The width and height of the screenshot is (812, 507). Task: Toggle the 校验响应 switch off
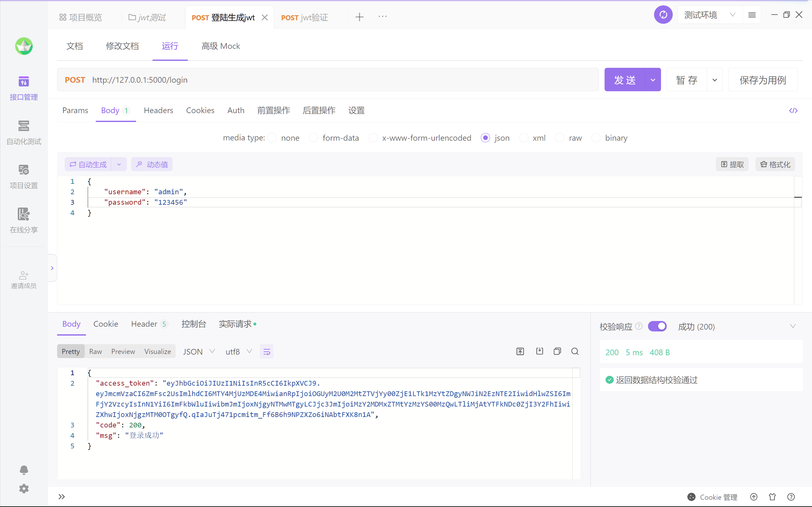coord(657,326)
